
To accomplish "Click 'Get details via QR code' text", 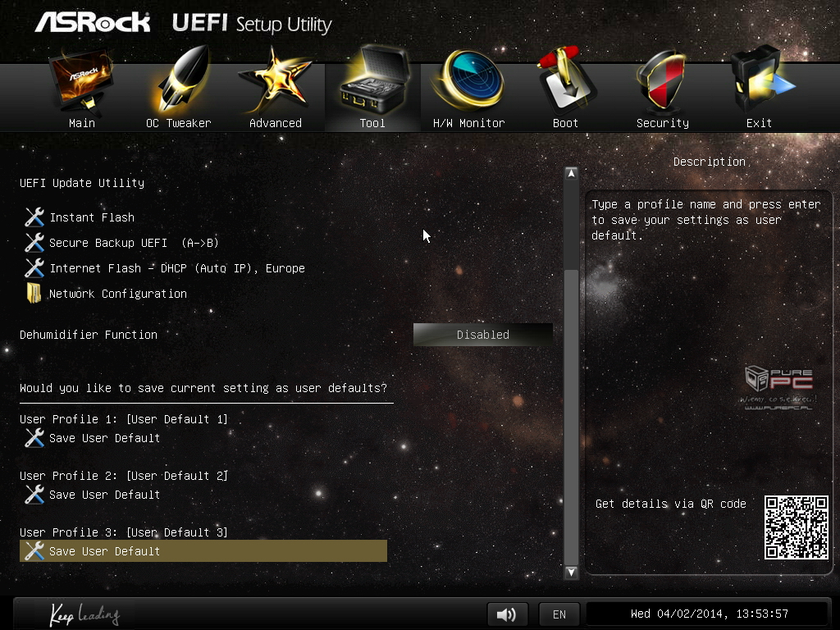I will click(671, 504).
